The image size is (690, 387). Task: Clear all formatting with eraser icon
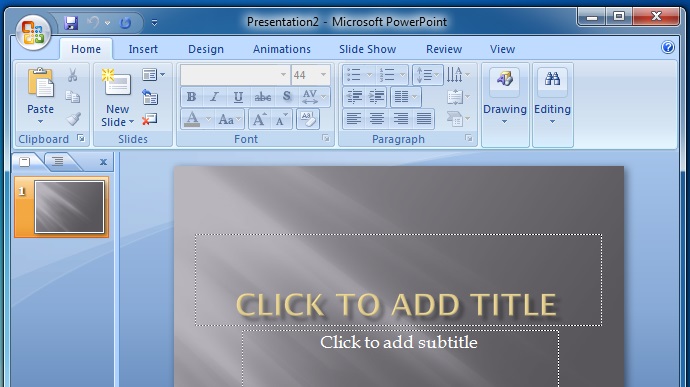pos(308,119)
